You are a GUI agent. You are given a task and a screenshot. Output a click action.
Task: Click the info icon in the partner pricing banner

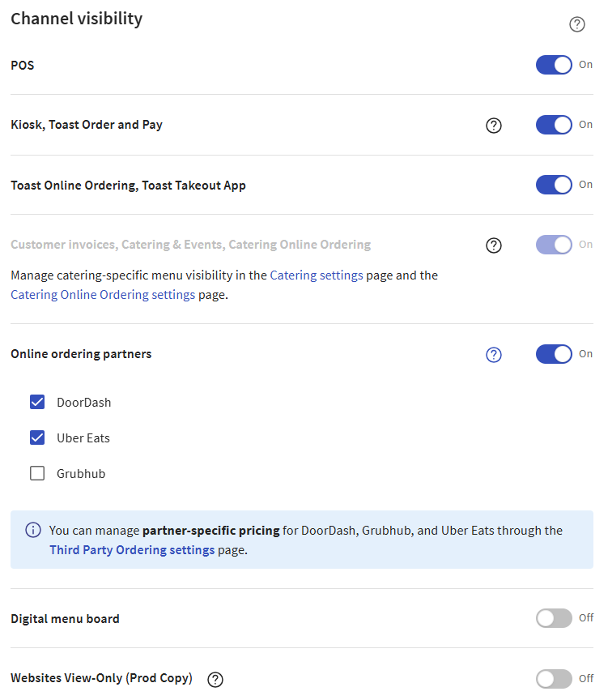point(33,530)
